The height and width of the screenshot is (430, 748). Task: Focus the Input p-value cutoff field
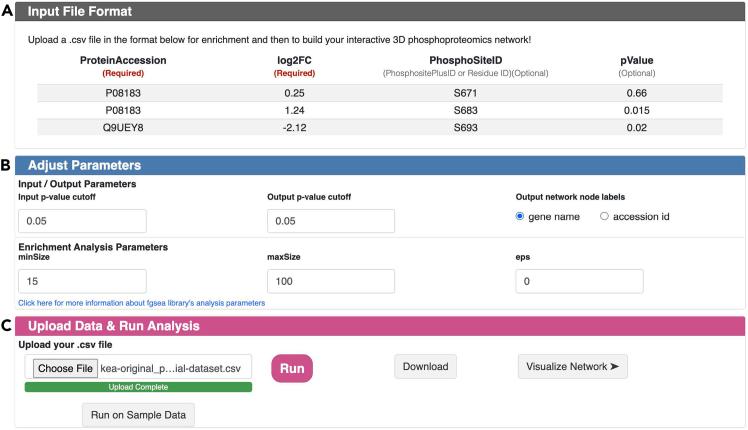click(x=82, y=221)
